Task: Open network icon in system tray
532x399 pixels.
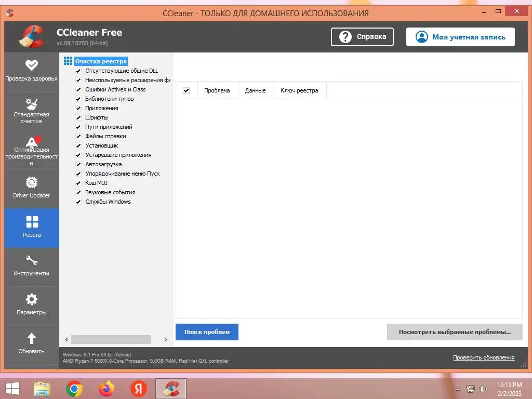Action: [x=471, y=389]
